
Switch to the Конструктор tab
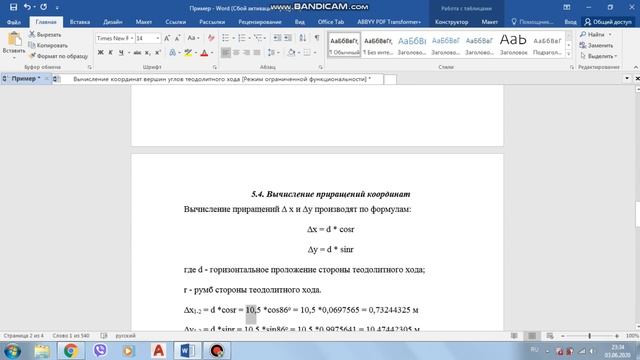(x=451, y=22)
